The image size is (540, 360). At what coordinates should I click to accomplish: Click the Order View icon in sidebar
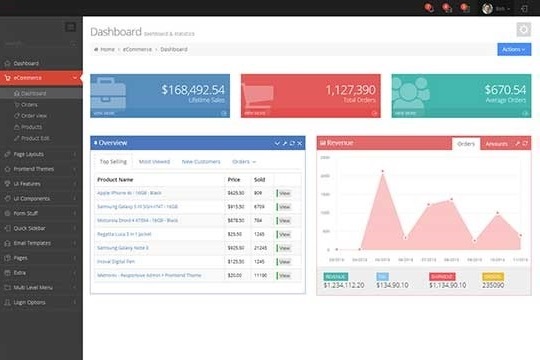[17, 116]
